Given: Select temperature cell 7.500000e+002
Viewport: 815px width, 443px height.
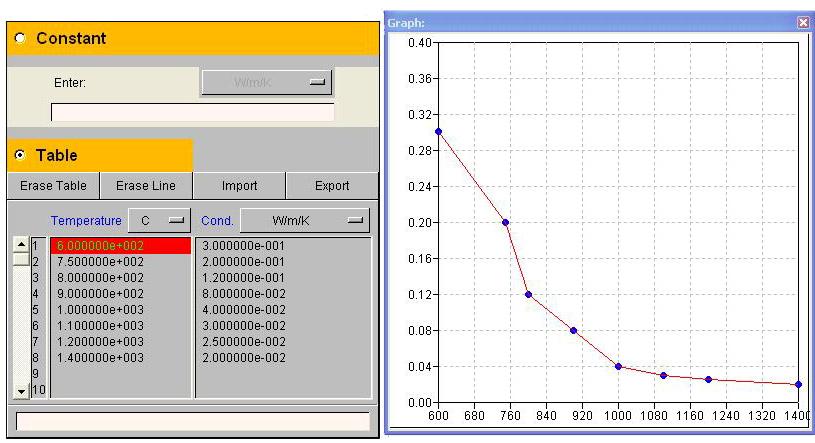Looking at the screenshot, I should pos(121,262).
